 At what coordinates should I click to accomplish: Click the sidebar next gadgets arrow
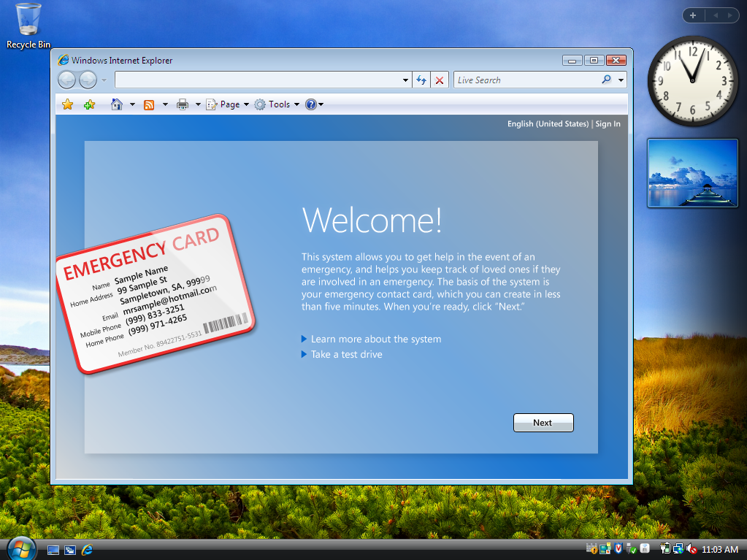[x=730, y=15]
